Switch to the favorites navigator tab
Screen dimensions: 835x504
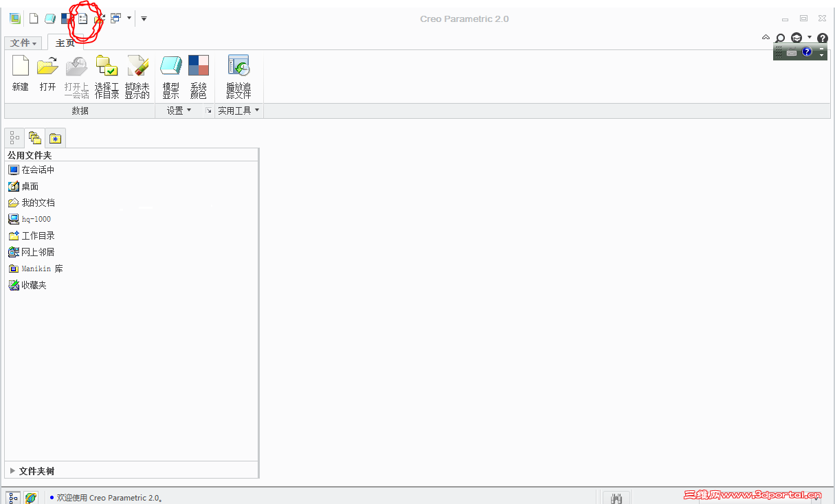(55, 138)
